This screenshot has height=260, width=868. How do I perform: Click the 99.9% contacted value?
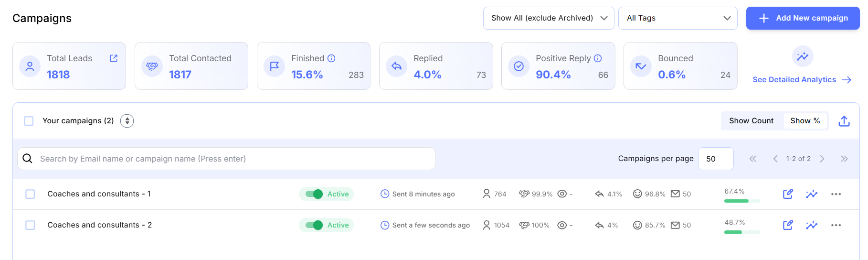[542, 194]
